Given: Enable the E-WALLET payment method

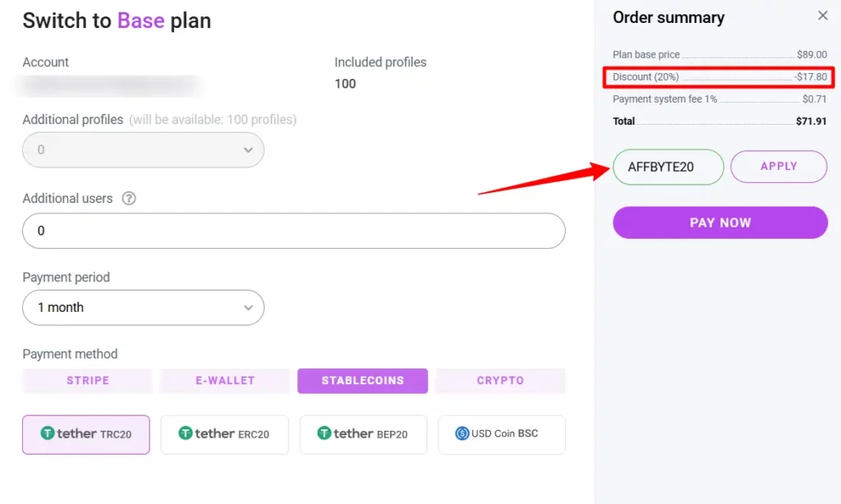Looking at the screenshot, I should [x=224, y=381].
